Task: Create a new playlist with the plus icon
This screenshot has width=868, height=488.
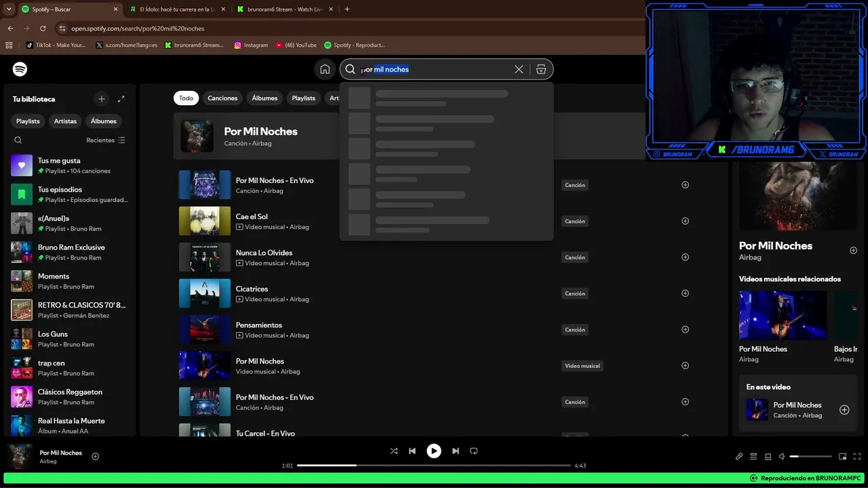Action: (102, 99)
